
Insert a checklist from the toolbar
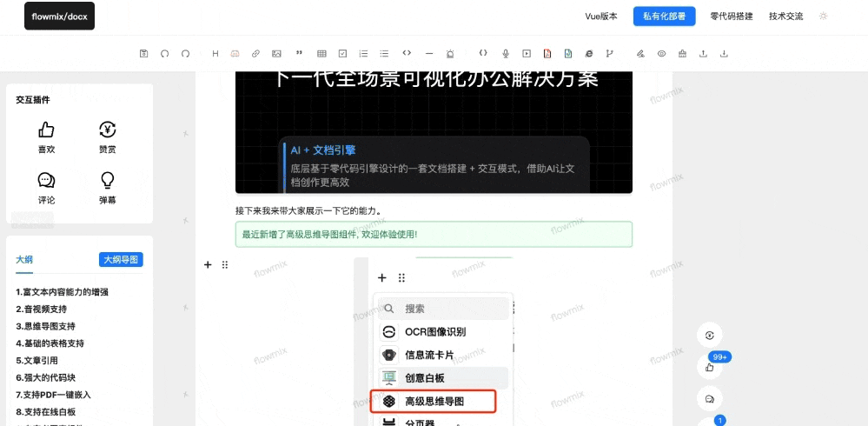tap(342, 54)
